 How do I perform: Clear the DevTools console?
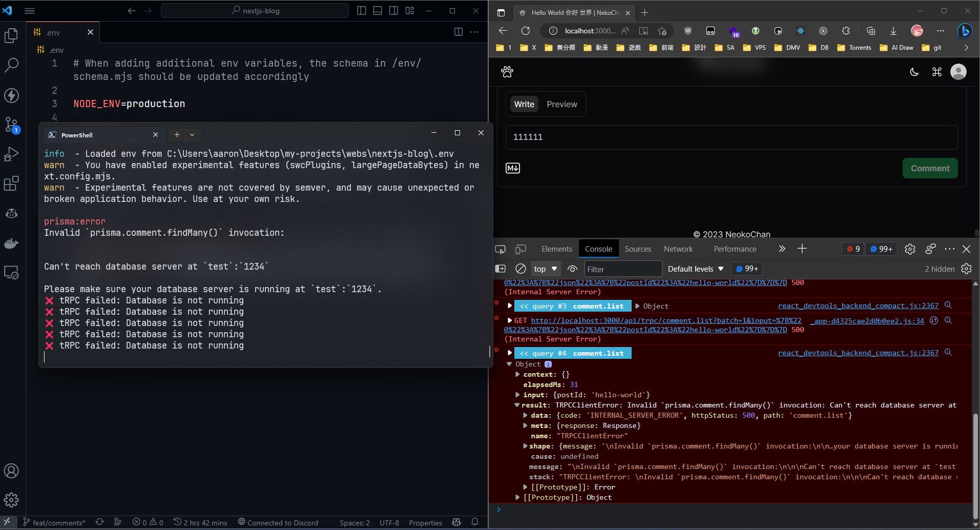[x=520, y=269]
